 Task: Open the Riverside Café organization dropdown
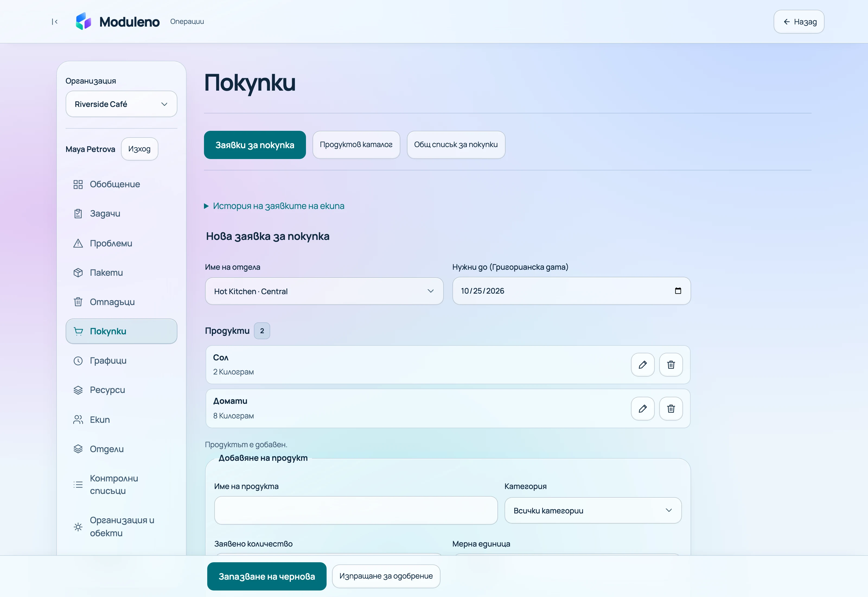pos(121,104)
